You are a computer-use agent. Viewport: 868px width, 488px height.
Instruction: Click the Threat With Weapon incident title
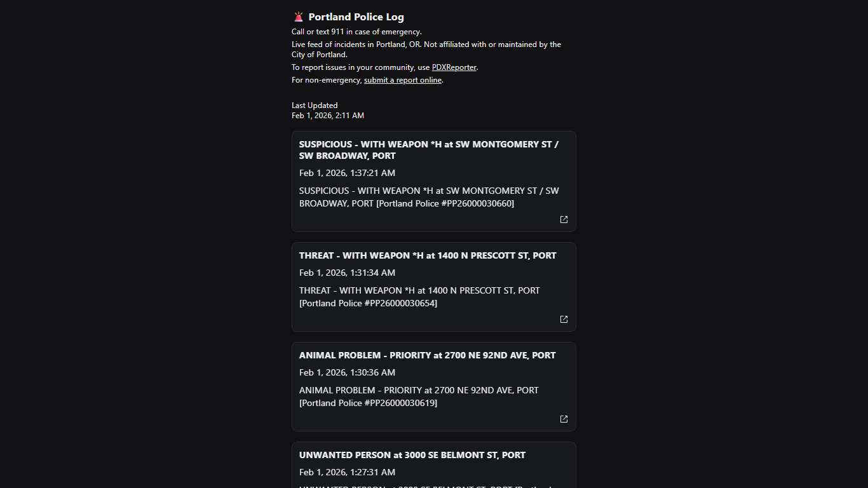[x=428, y=255]
